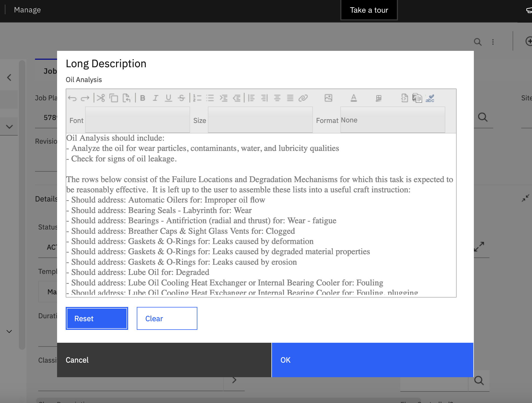Select the Font dropdown field
The image size is (532, 403).
(x=138, y=120)
